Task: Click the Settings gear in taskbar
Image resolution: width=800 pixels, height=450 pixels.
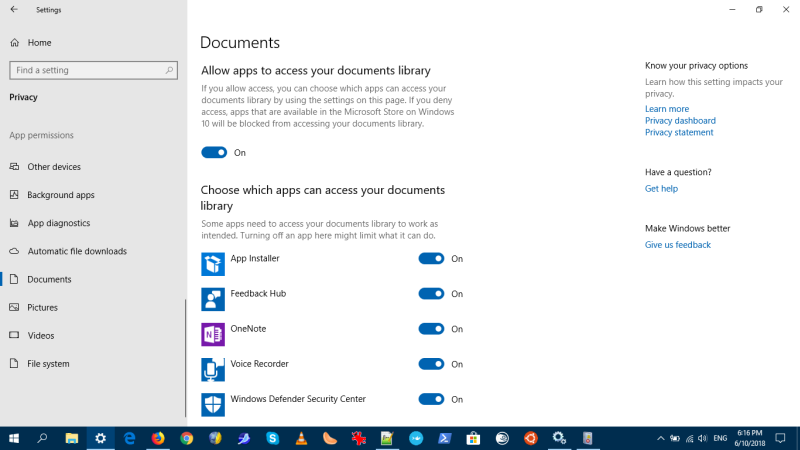Action: 101,438
